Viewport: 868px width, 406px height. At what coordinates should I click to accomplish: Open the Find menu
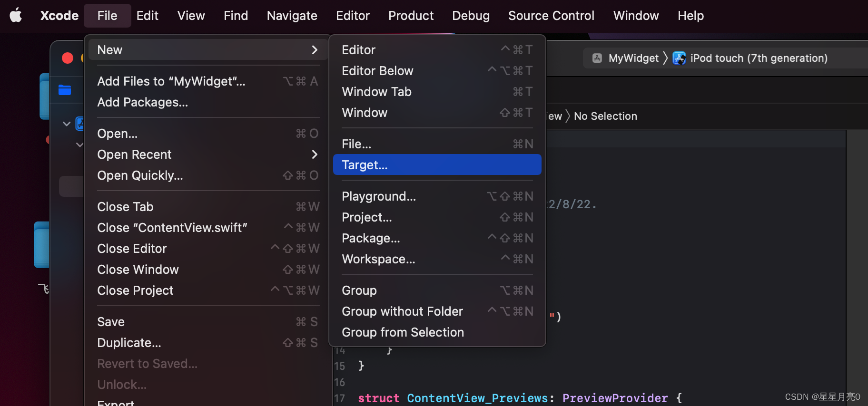[x=236, y=16]
